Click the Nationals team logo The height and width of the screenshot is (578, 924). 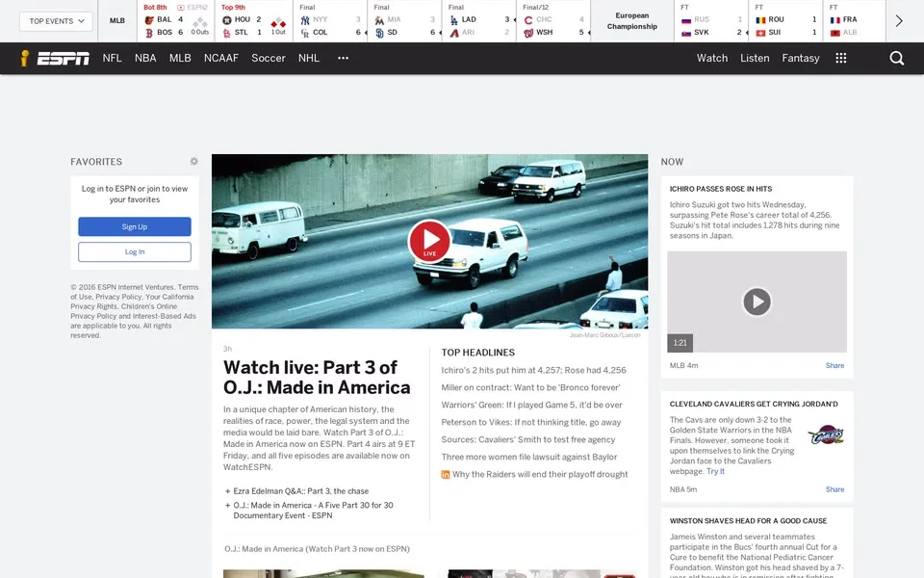pyautogui.click(x=528, y=33)
